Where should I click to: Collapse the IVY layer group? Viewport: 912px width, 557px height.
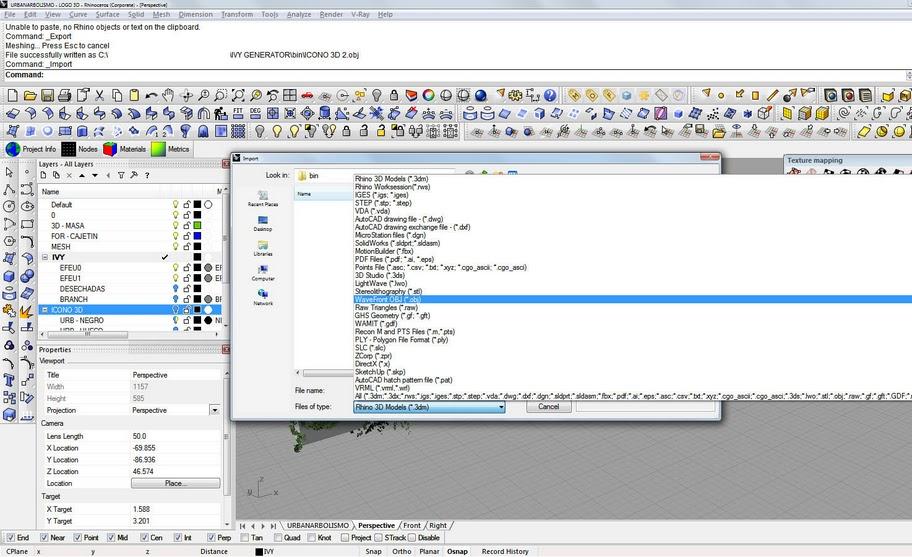point(45,257)
